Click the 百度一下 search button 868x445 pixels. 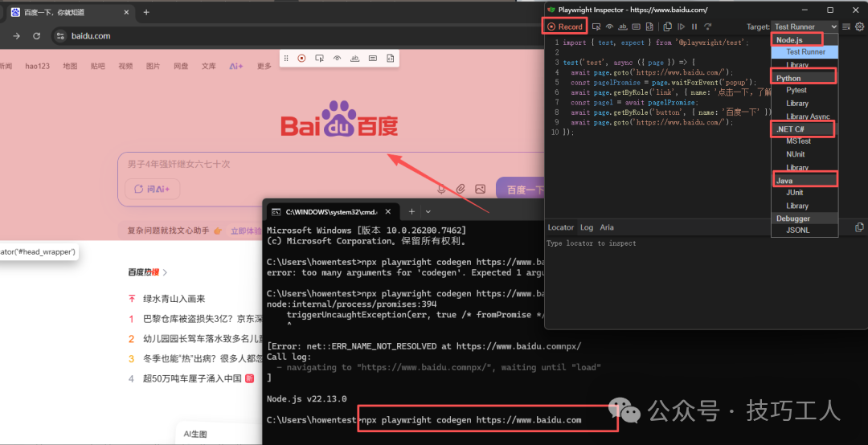[521, 190]
